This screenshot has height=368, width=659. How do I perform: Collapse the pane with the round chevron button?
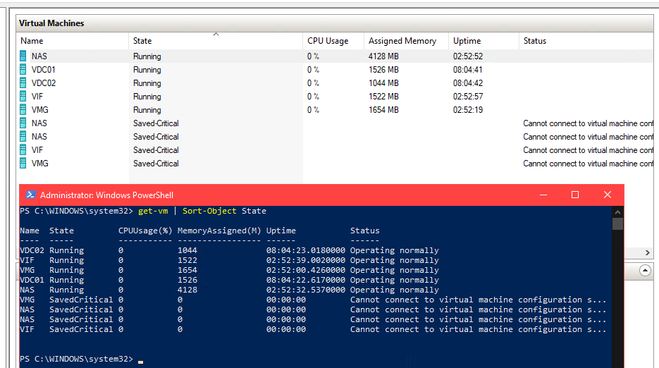click(x=645, y=271)
